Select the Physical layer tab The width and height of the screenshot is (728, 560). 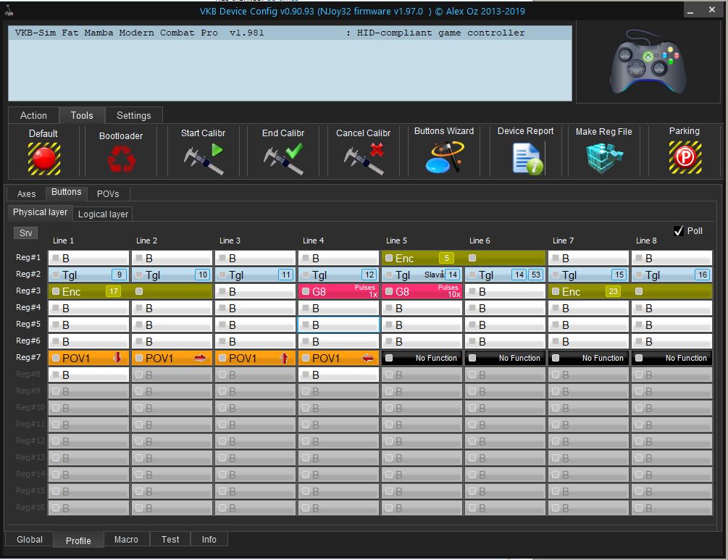click(x=40, y=212)
